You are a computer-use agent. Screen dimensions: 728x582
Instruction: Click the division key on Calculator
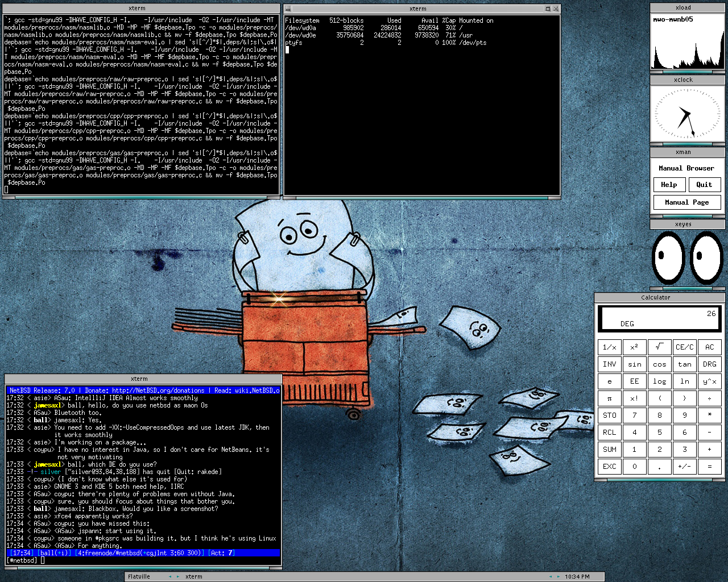[x=709, y=398]
